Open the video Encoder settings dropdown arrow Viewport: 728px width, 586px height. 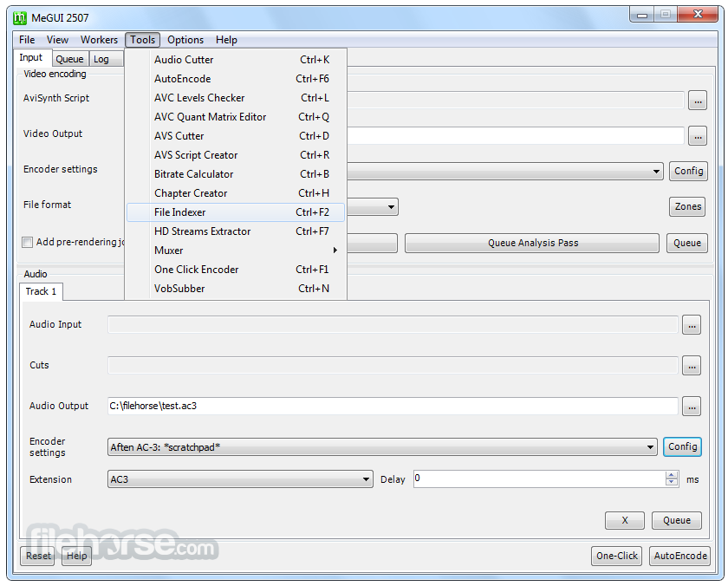click(657, 172)
